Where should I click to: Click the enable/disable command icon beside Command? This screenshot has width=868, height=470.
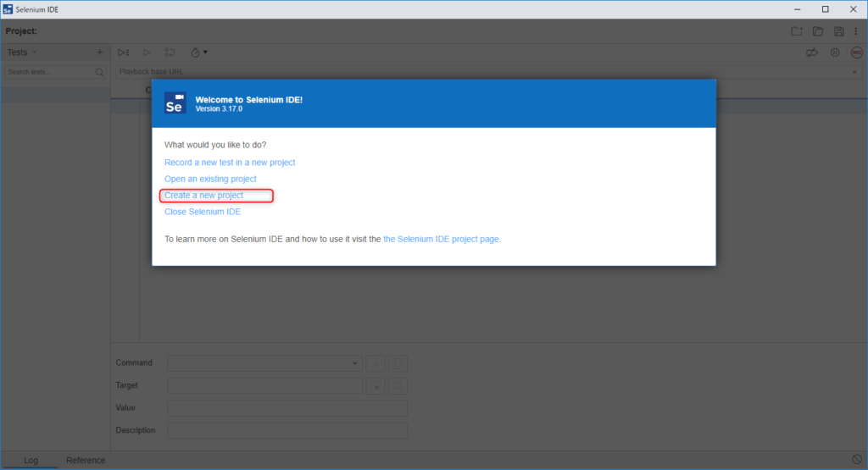[x=376, y=363]
